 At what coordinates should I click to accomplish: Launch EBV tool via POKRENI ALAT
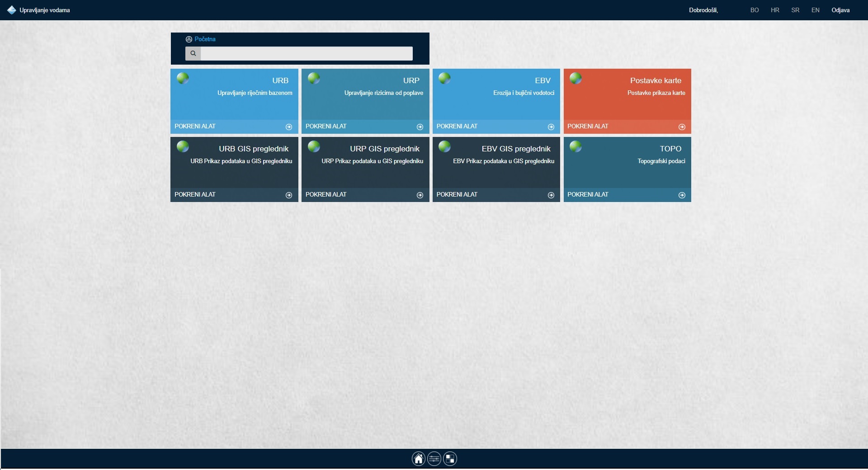point(457,127)
